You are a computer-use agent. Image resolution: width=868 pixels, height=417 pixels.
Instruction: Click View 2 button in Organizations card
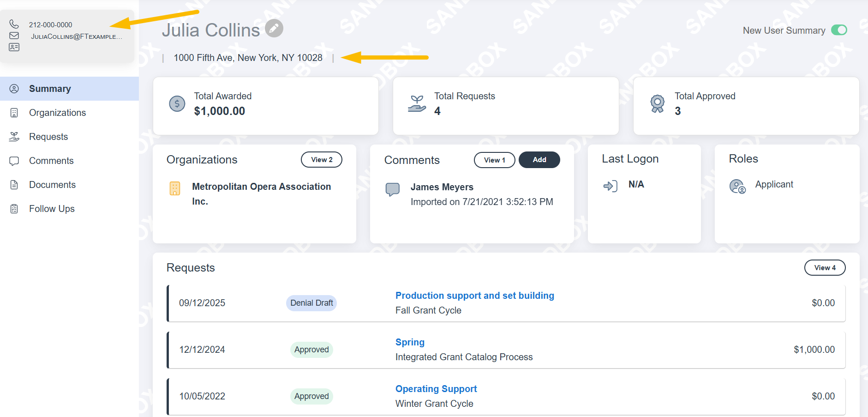coord(322,159)
